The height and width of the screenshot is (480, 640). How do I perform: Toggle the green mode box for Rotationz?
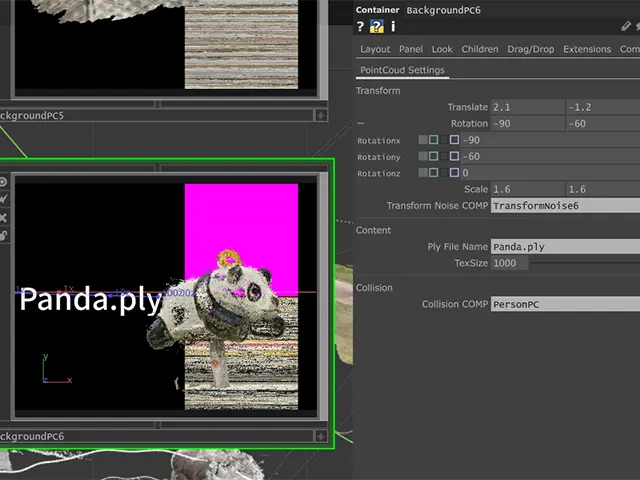(x=434, y=173)
